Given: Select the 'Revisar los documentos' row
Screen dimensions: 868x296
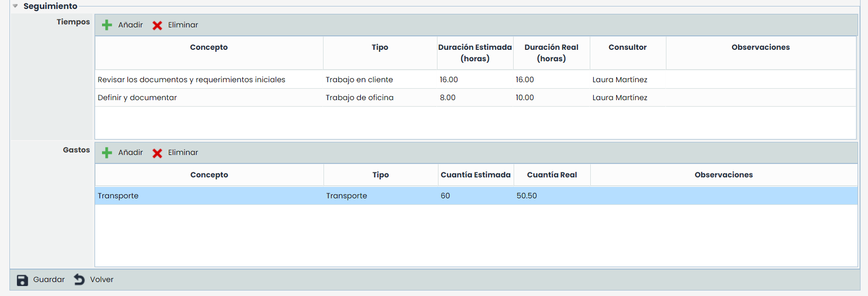Looking at the screenshot, I should pos(191,80).
